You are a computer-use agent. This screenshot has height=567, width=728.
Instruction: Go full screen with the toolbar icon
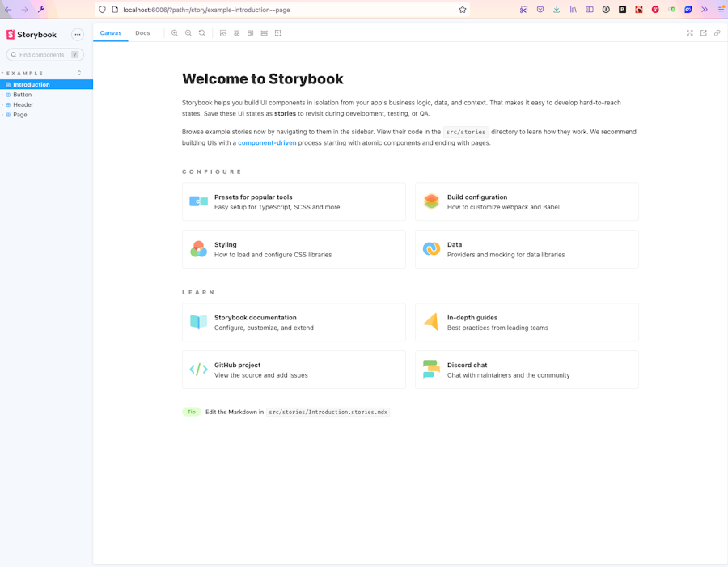pyautogui.click(x=690, y=33)
